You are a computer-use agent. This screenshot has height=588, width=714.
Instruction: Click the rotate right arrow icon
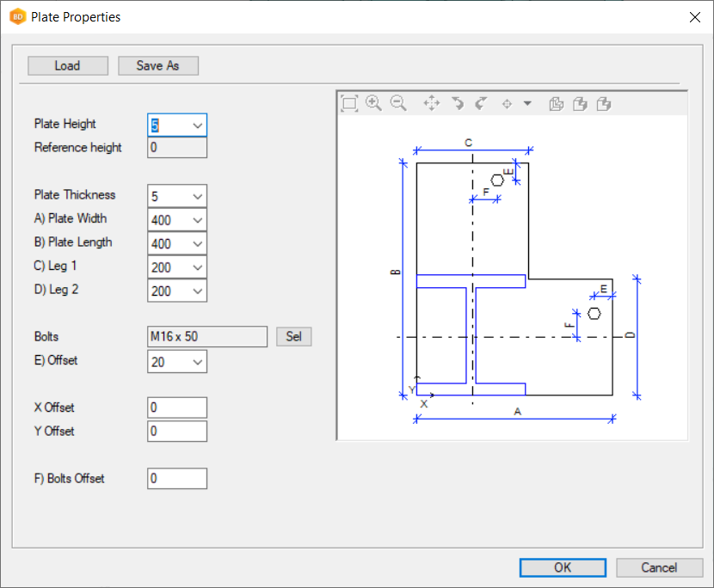pyautogui.click(x=482, y=103)
